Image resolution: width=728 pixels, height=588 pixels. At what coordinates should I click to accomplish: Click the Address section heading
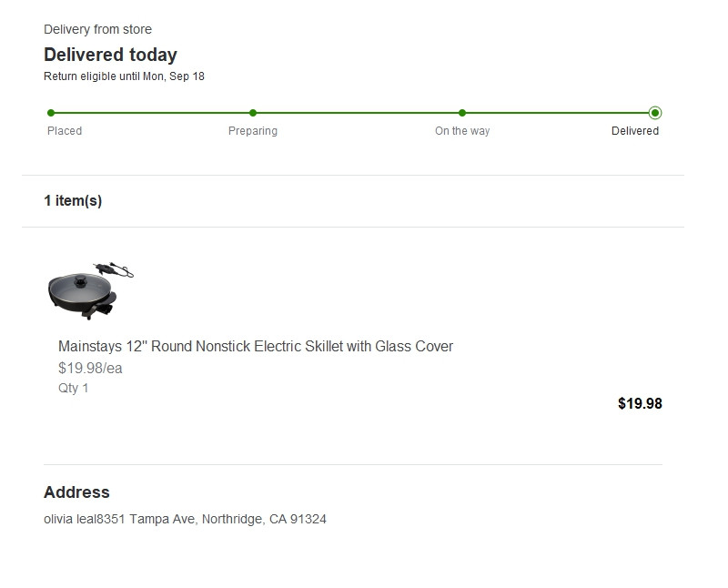pos(76,492)
